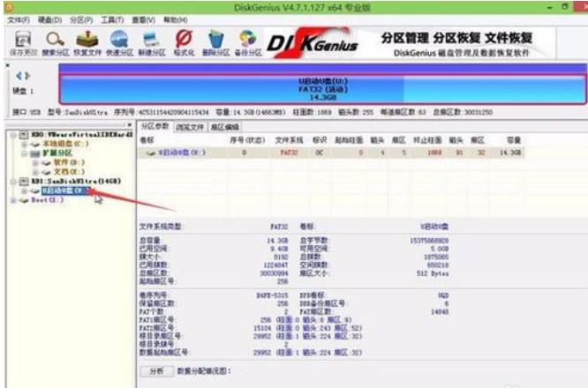This screenshot has width=588, height=388.
Task: Open the 帮助(H) menu
Action: point(176,20)
